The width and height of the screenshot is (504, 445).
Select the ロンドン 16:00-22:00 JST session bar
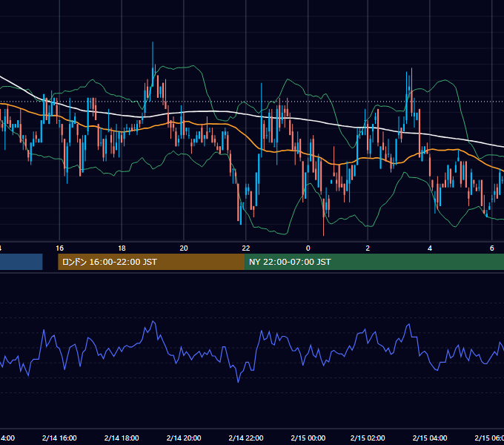[151, 262]
